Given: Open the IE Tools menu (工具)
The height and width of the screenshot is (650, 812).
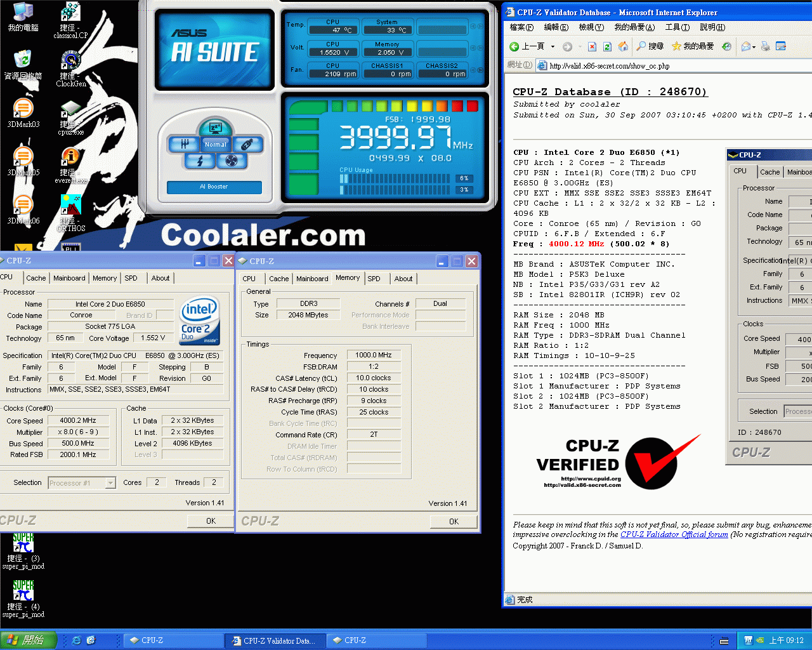Looking at the screenshot, I should pos(677,27).
